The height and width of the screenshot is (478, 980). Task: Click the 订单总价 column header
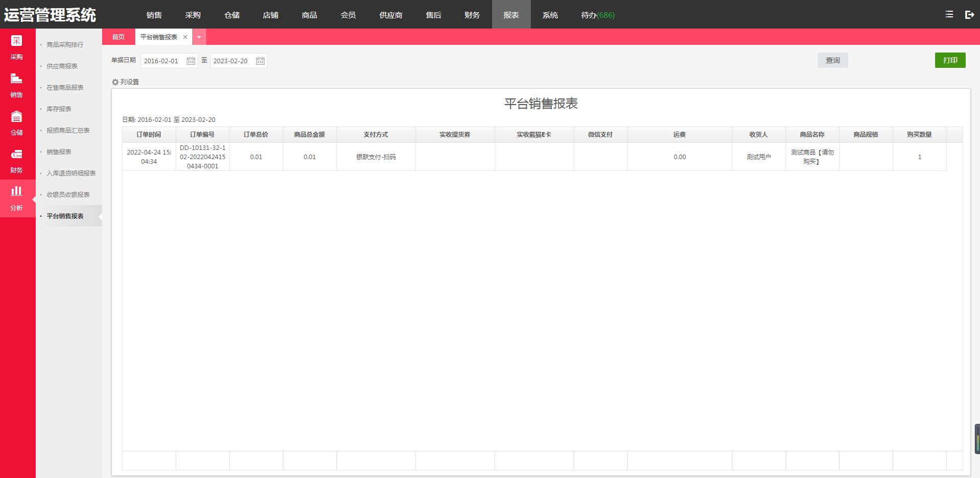point(256,135)
